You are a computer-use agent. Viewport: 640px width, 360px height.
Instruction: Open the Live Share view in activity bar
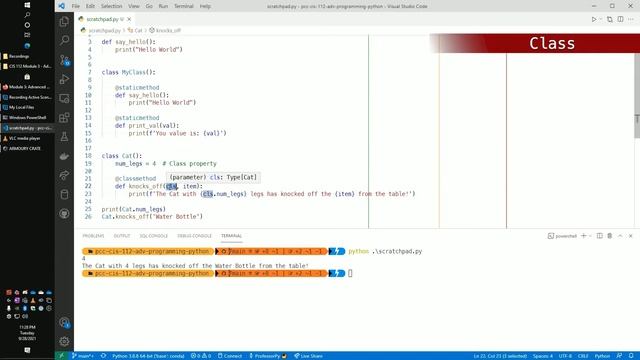point(64,175)
